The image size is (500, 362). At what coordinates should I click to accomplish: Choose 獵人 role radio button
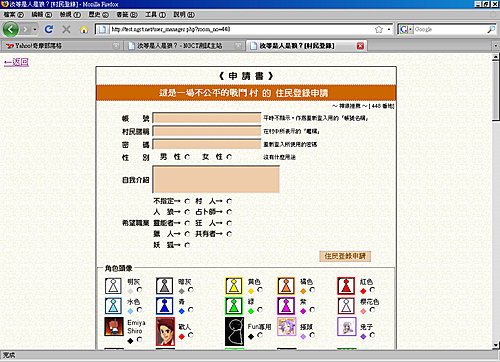(x=187, y=234)
